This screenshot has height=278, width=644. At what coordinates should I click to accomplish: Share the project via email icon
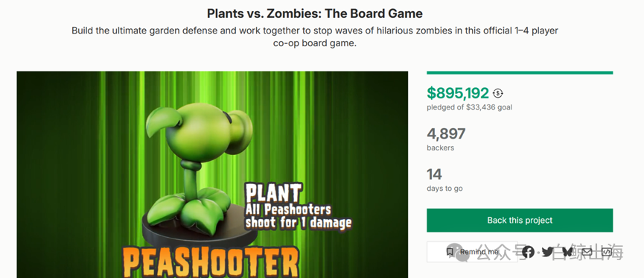pyautogui.click(x=587, y=252)
